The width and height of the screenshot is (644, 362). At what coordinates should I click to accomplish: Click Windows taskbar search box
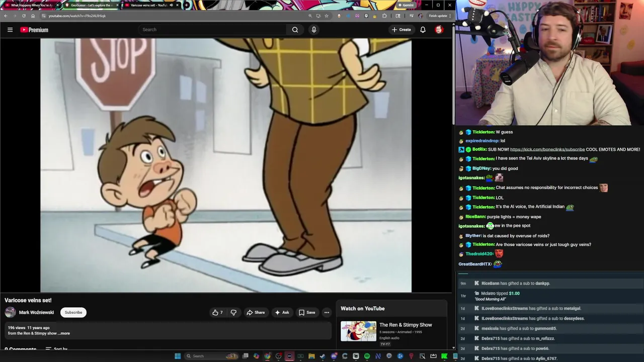point(211,356)
